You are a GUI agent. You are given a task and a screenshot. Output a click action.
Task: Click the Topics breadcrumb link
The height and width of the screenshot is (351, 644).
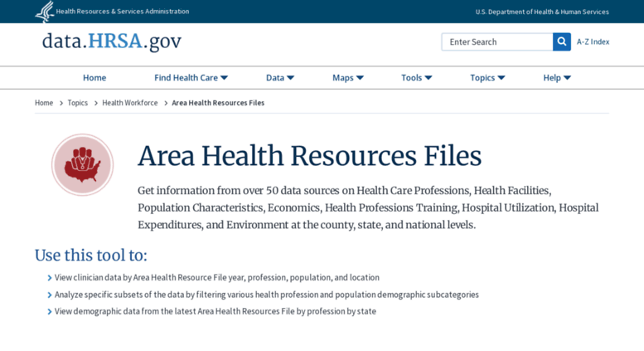[x=78, y=103]
